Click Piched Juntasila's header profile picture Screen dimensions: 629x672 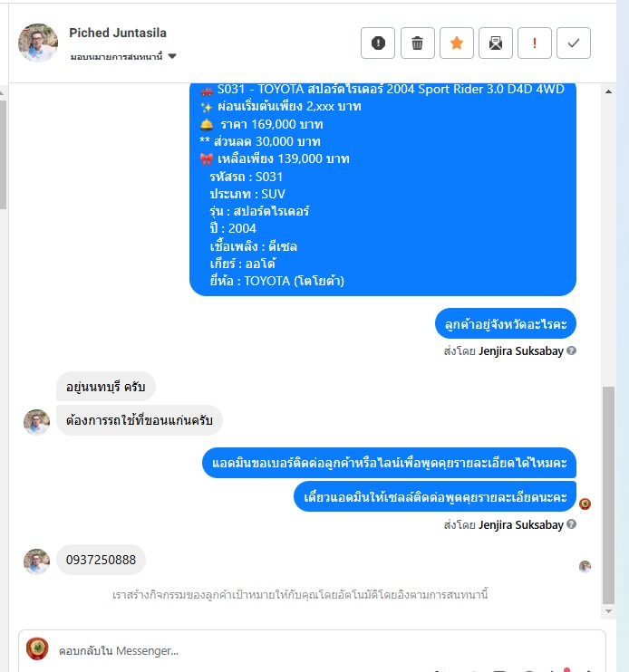point(38,43)
